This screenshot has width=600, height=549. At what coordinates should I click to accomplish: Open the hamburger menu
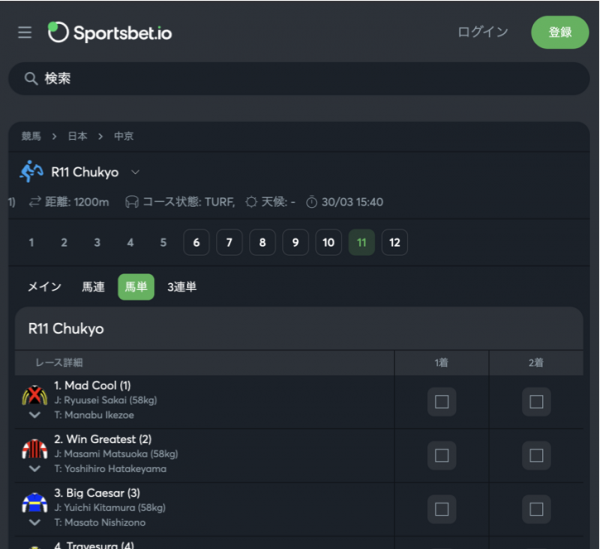tap(25, 32)
